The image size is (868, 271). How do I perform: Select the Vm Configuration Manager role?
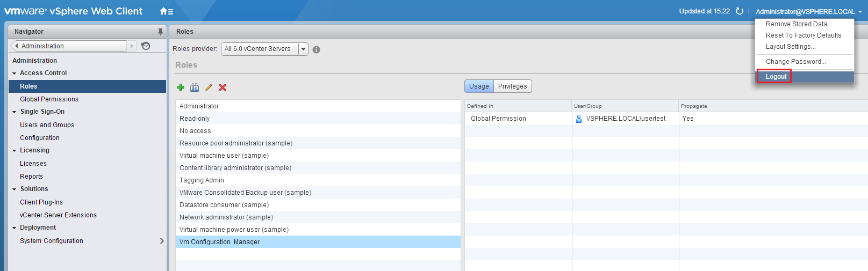coord(318,242)
